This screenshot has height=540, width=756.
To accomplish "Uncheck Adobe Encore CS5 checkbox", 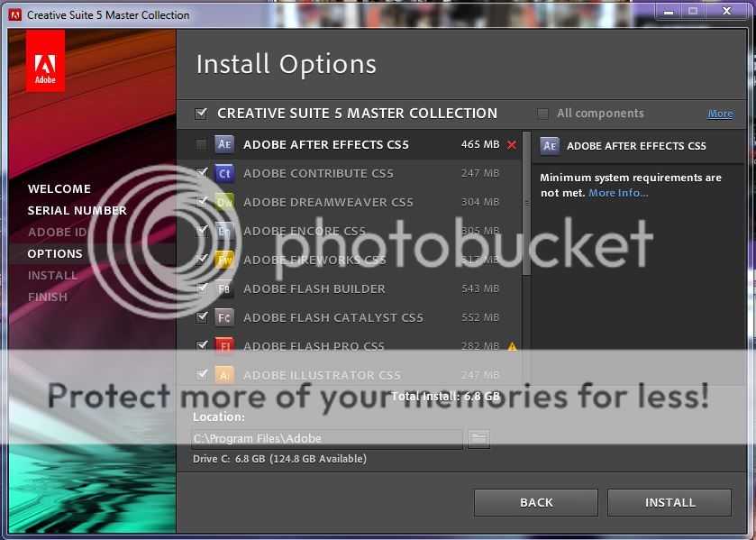I will coord(202,230).
